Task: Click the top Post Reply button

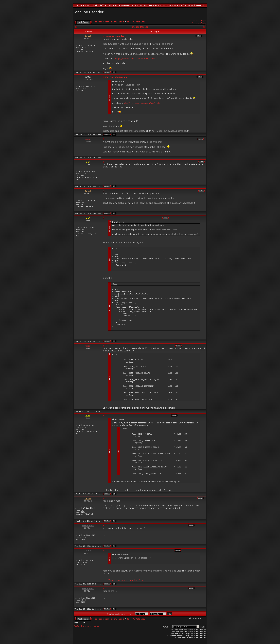Action: click(83, 22)
